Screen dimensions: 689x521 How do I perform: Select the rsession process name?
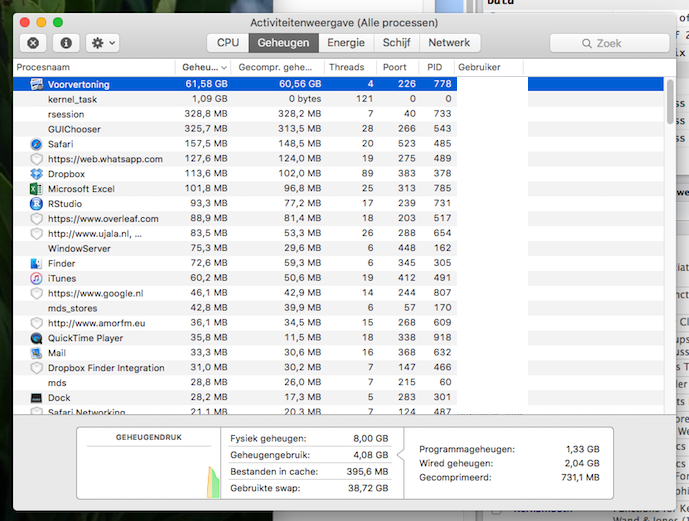[66, 114]
